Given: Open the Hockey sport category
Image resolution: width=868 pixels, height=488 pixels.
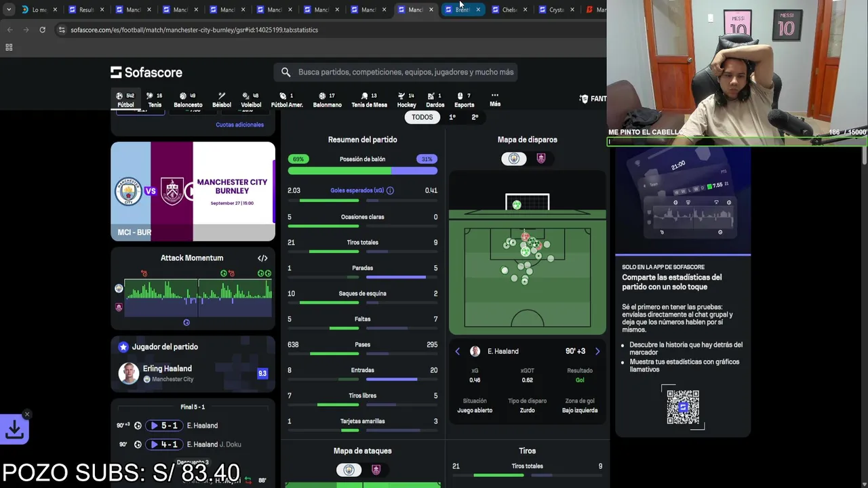Looking at the screenshot, I should (406, 100).
